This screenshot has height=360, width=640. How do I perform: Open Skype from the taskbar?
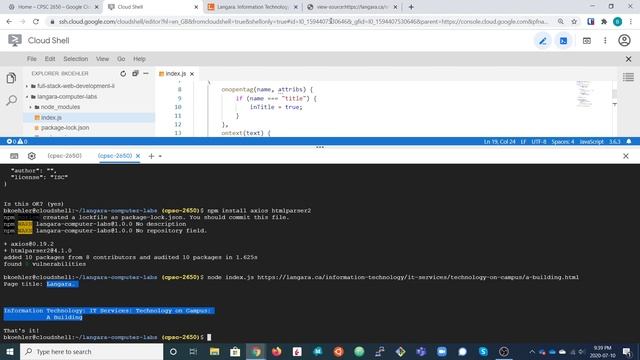[x=483, y=351]
